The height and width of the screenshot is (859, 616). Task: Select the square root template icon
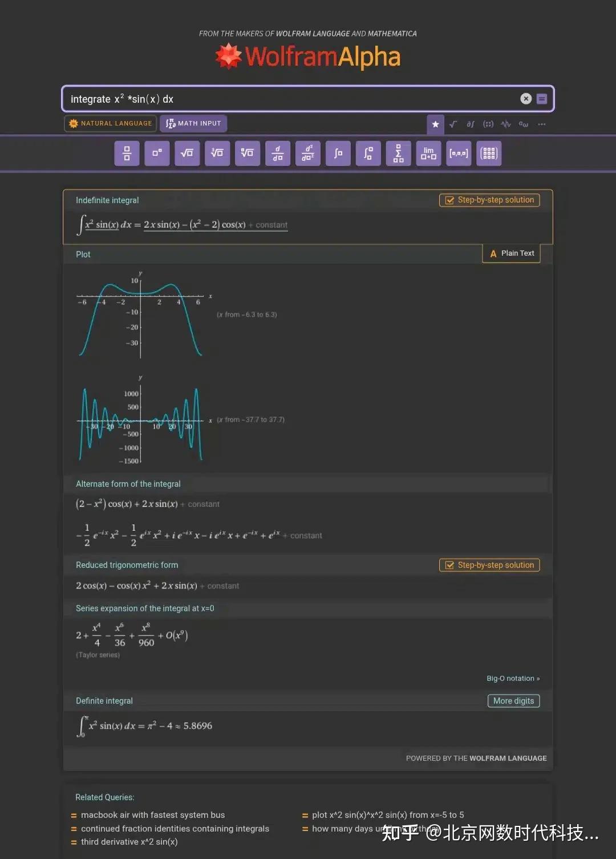click(x=187, y=153)
